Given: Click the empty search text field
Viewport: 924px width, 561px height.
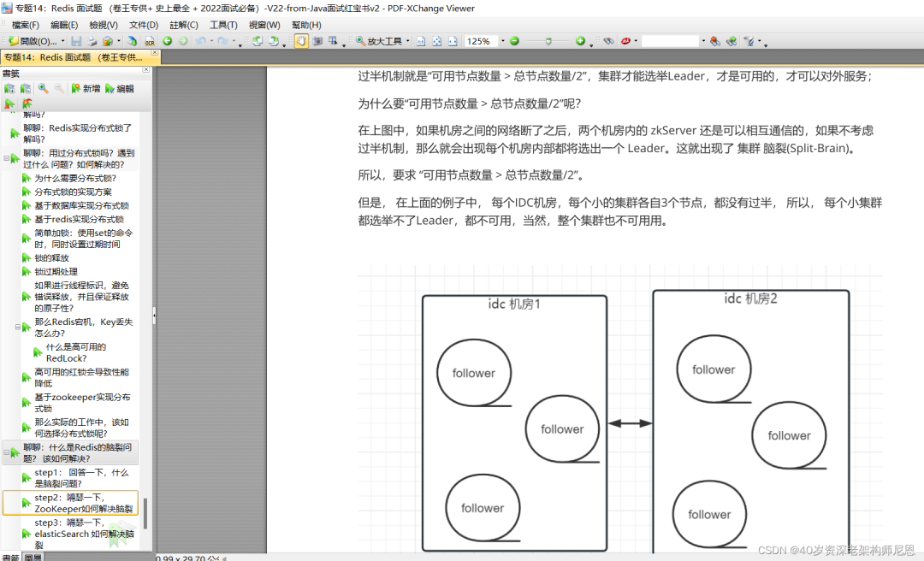Looking at the screenshot, I should click(670, 41).
